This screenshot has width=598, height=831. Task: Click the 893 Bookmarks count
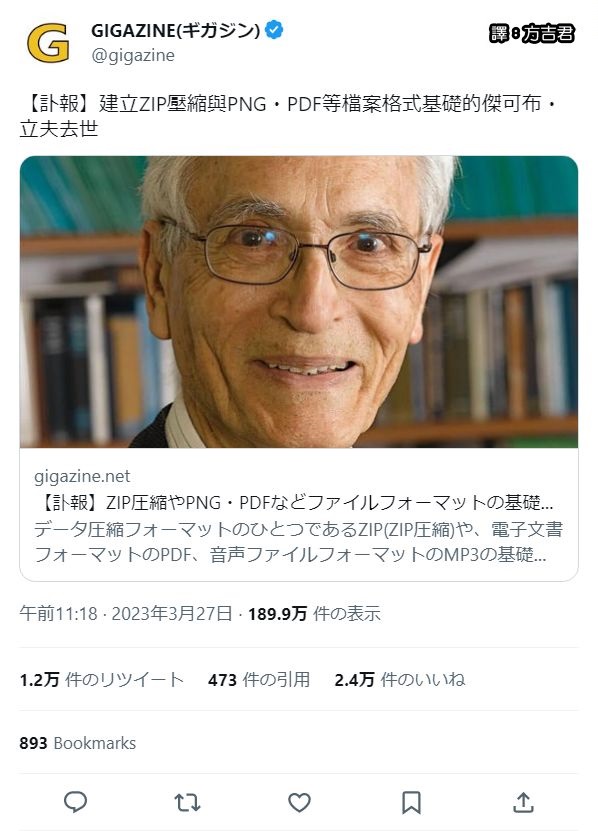pyautogui.click(x=77, y=743)
